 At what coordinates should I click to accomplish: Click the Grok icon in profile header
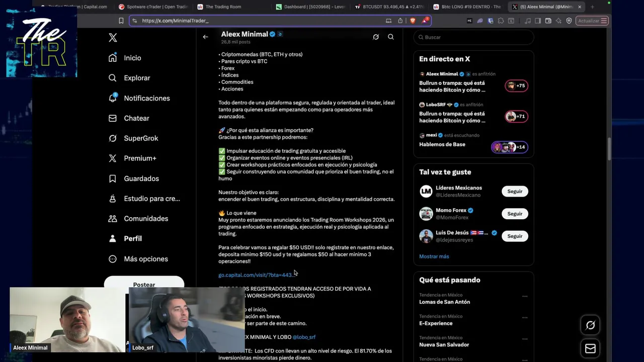click(375, 37)
